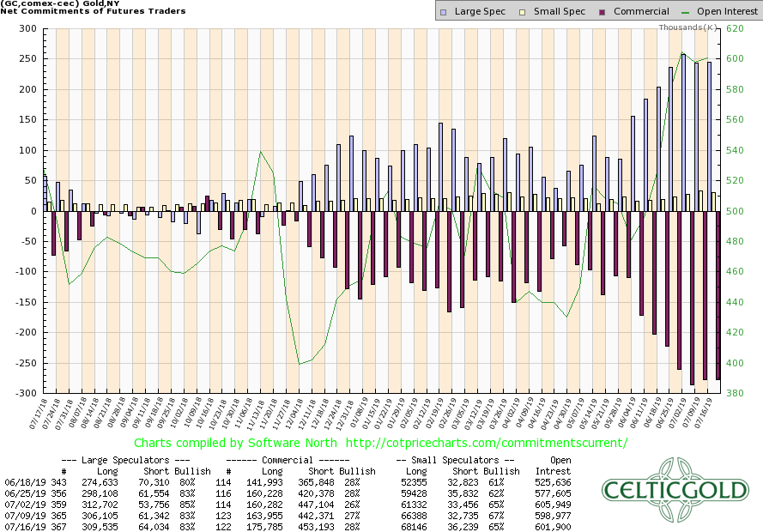This screenshot has width=763, height=532.
Task: Click the chart title 'Net Commitments of Futures Traders'
Action: click(91, 10)
